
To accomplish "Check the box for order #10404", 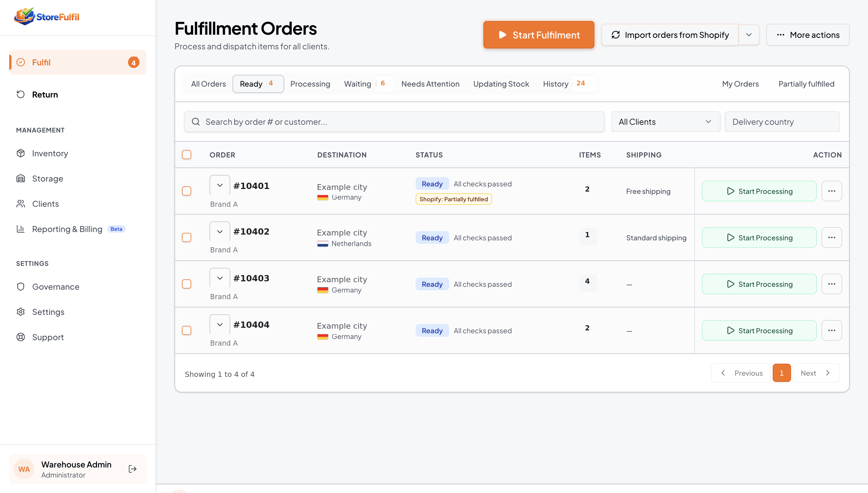I will coord(187,330).
